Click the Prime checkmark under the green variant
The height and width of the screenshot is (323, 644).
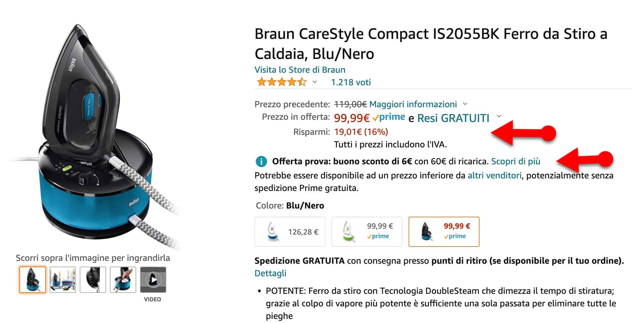pyautogui.click(x=379, y=236)
